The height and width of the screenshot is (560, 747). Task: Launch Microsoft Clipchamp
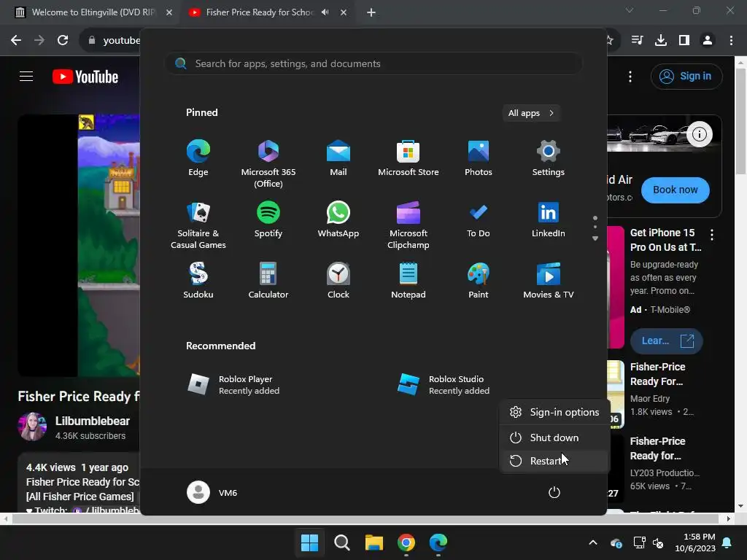click(x=409, y=225)
